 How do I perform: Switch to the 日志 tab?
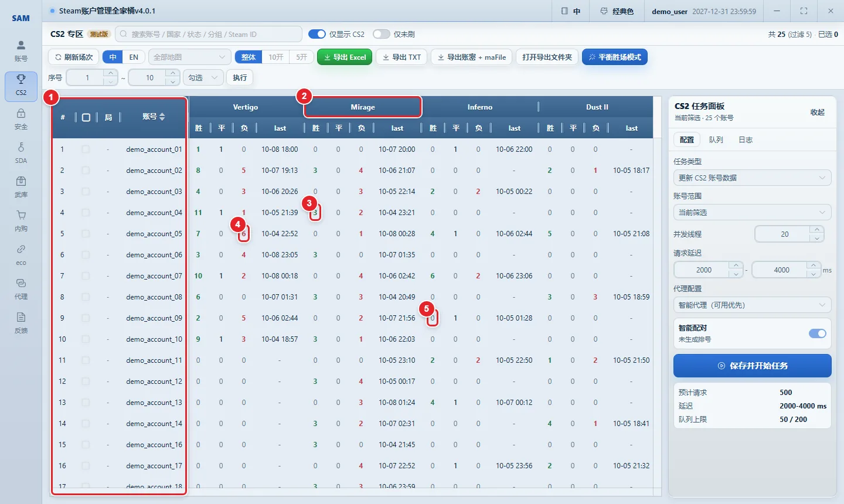click(x=746, y=139)
